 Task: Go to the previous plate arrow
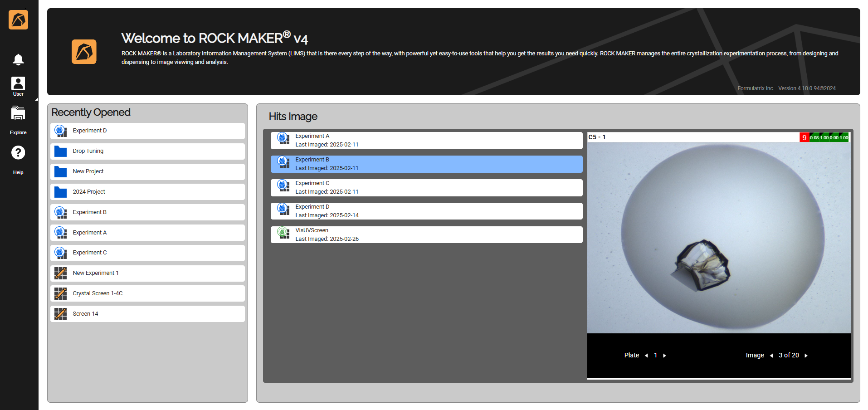point(646,356)
